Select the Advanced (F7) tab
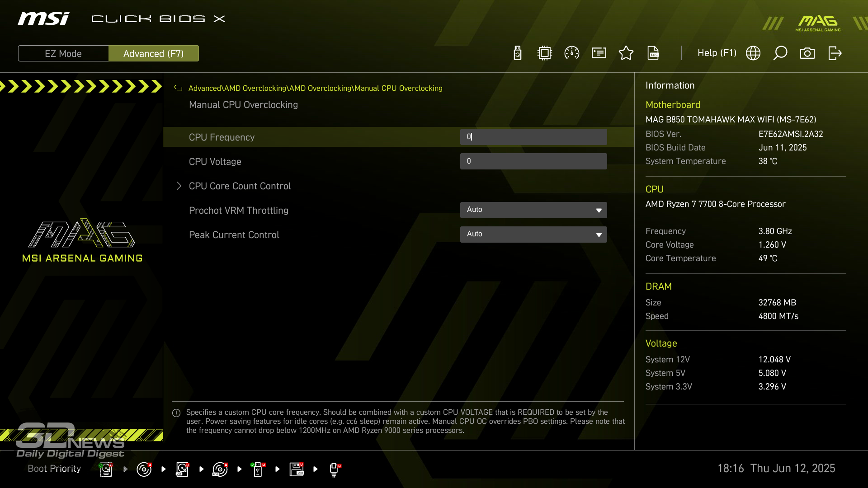Viewport: 868px width, 488px height. [x=154, y=53]
